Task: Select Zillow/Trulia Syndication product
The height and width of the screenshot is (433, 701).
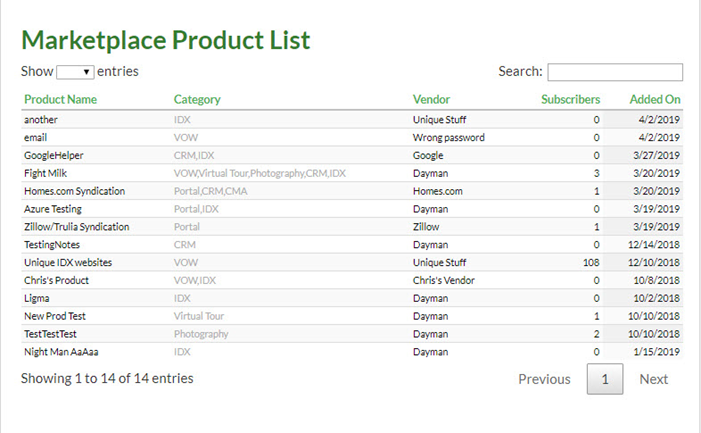Action: point(77,227)
